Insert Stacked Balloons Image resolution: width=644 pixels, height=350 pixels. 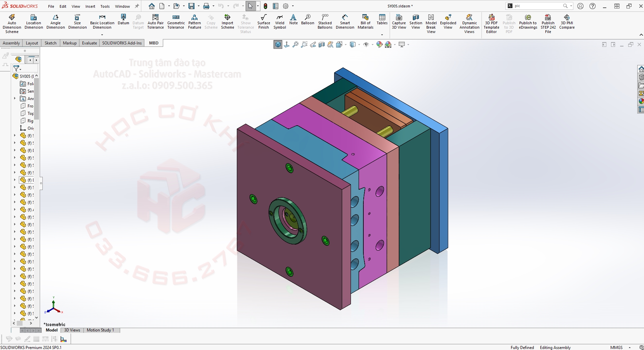point(325,22)
